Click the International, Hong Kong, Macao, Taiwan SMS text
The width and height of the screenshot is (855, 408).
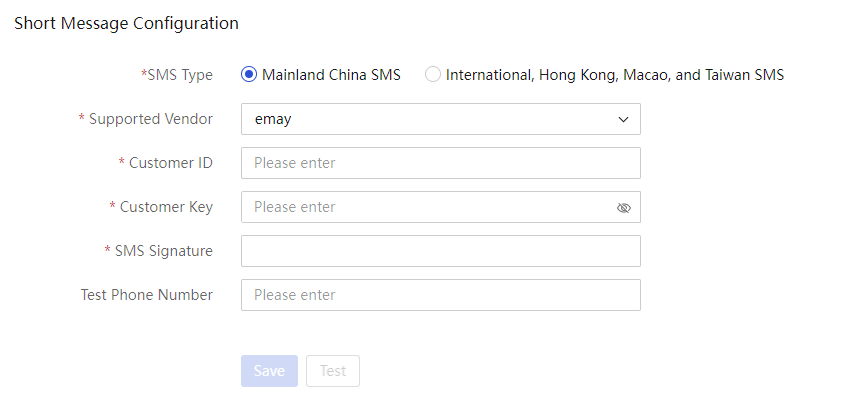point(615,75)
